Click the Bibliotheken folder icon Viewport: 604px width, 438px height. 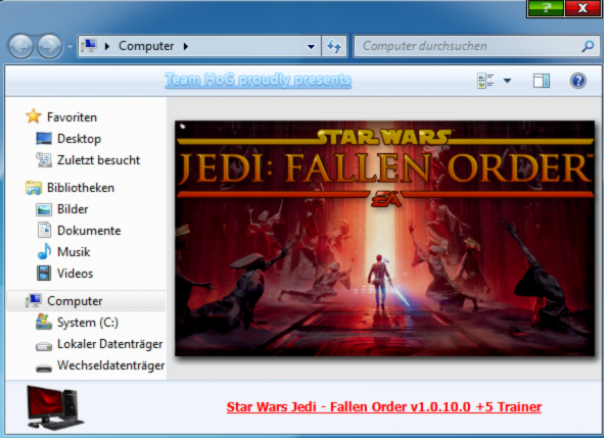click(x=34, y=188)
